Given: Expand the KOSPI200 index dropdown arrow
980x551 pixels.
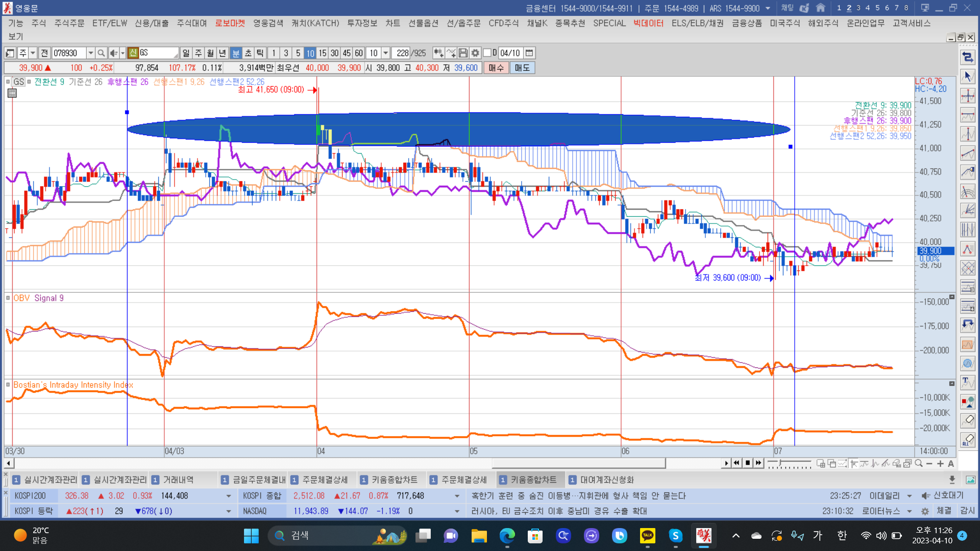Looking at the screenshot, I should click(228, 496).
